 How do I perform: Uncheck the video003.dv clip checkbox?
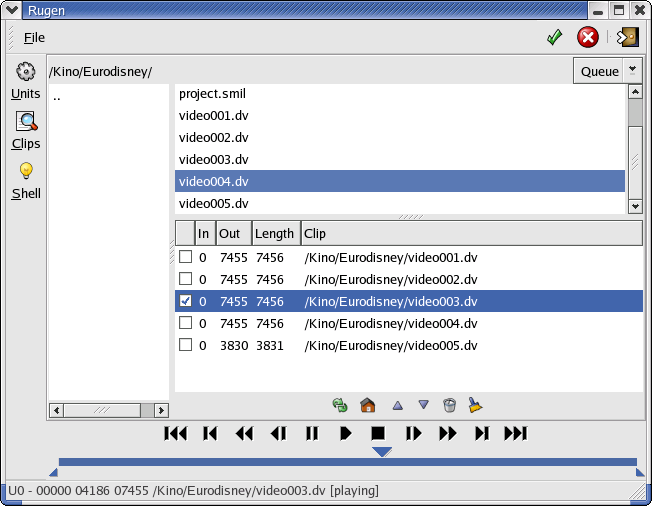coord(185,301)
